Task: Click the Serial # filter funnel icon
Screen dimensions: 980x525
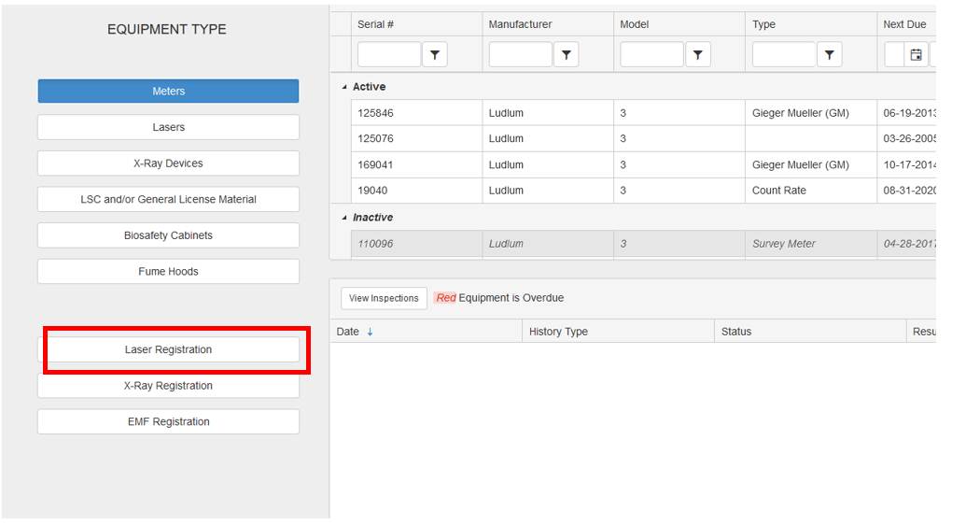Action: 434,55
